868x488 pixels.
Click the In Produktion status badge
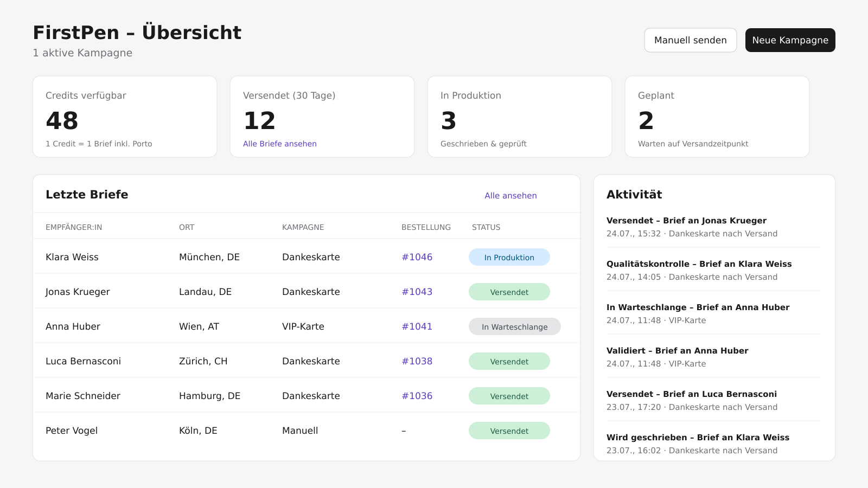tap(509, 257)
